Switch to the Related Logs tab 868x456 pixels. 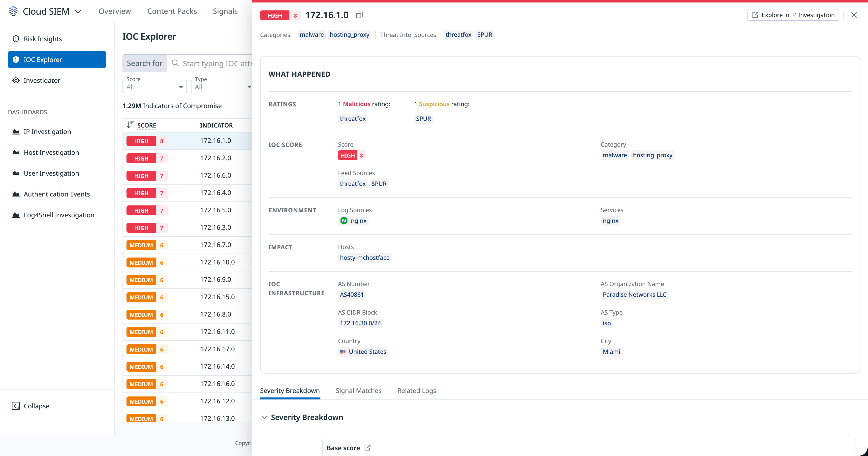416,391
